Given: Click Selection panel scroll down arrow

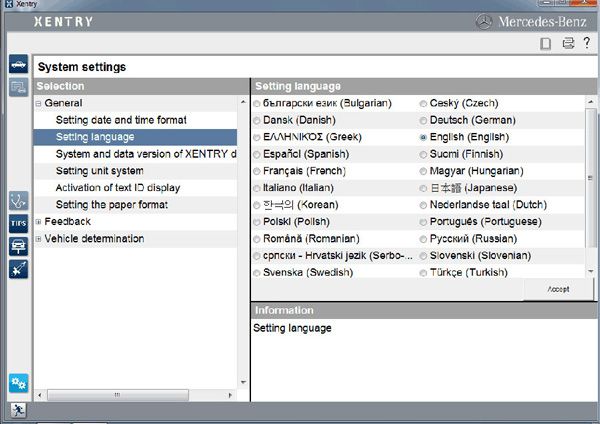Looking at the screenshot, I should click(x=243, y=382).
